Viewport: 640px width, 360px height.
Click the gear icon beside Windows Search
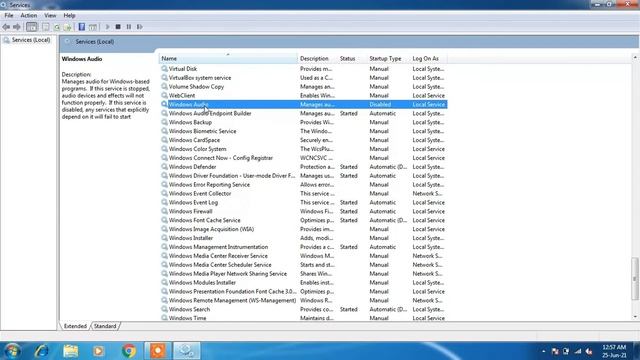click(x=164, y=309)
